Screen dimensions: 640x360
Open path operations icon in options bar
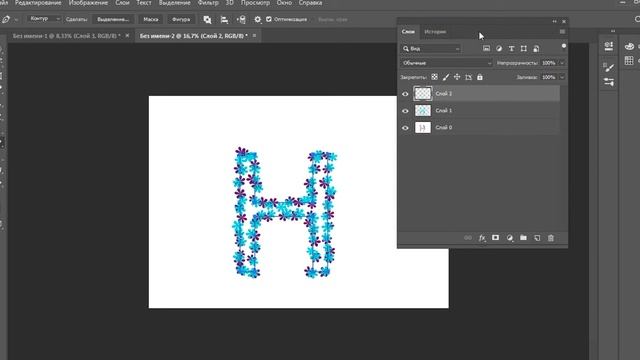(x=207, y=19)
